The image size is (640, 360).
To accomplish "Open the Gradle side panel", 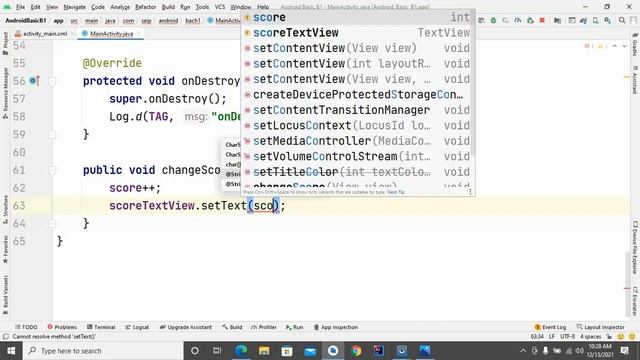I will tap(635, 45).
